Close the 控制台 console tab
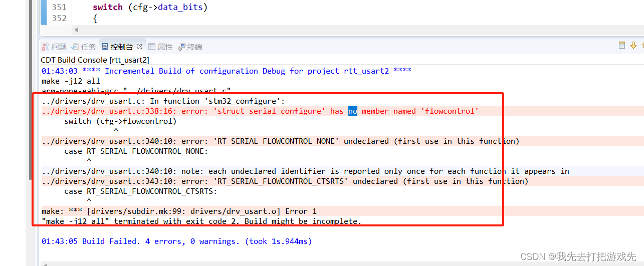Screen dimensions: 644x266 [139, 47]
